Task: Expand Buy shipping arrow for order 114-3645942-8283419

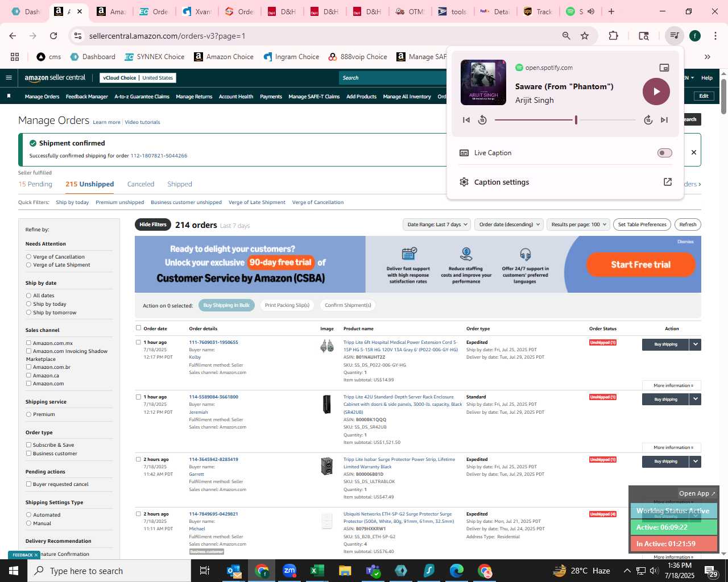Action: tap(695, 462)
